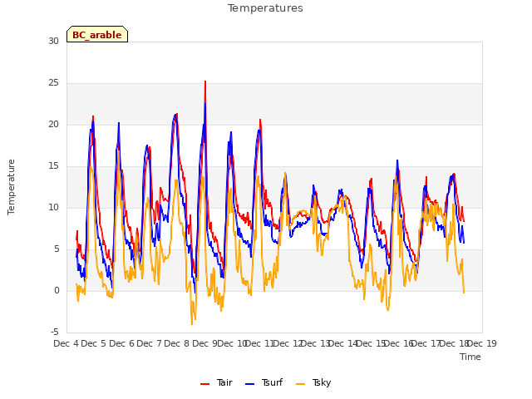The width and height of the screenshot is (532, 399).
Task: Click the y-axis value 25
Action: tap(53, 83)
